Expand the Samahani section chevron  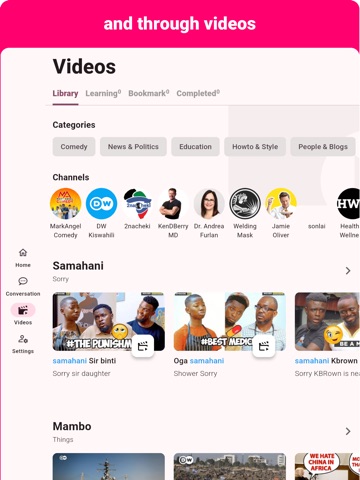348,270
